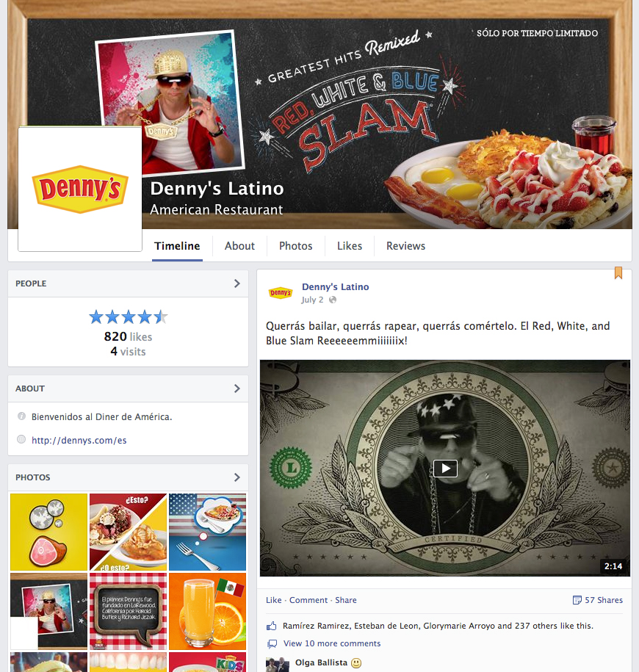Like the Denny's Latino post
639x672 pixels.
point(273,600)
